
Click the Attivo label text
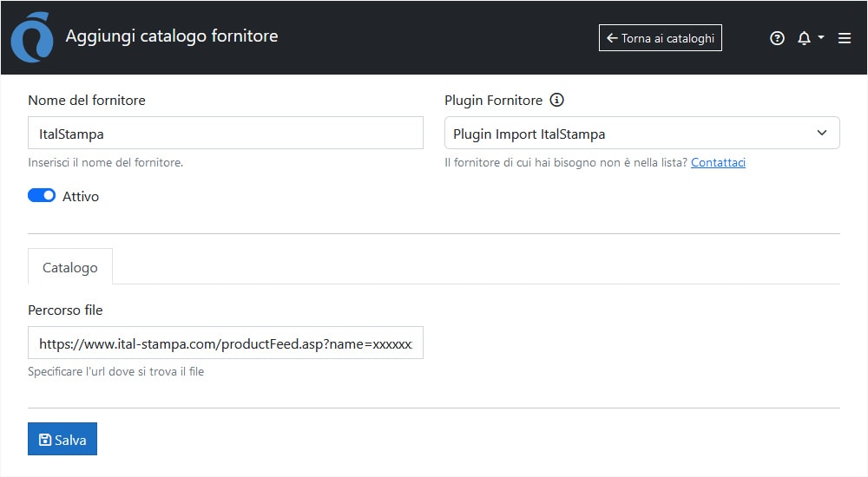81,197
